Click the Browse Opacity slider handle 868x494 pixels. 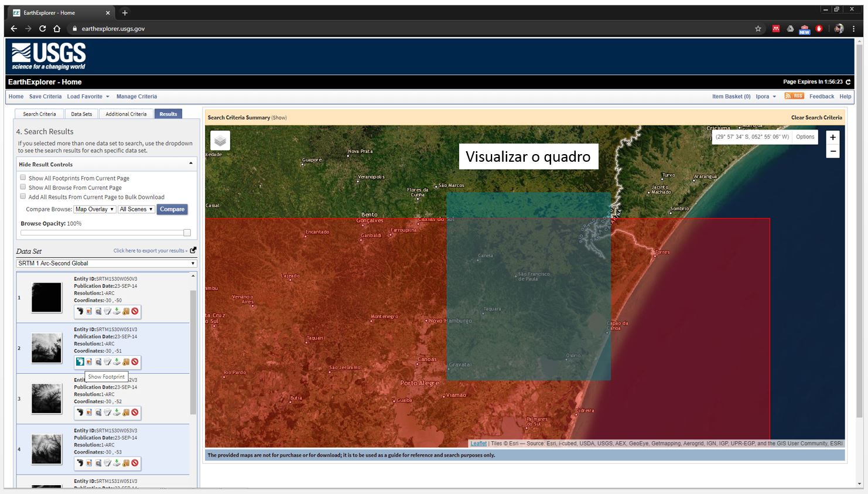[x=187, y=233]
